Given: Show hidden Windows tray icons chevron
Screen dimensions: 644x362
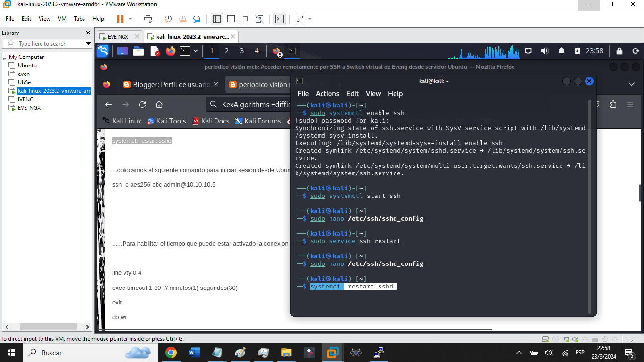Looking at the screenshot, I should (x=519, y=352).
